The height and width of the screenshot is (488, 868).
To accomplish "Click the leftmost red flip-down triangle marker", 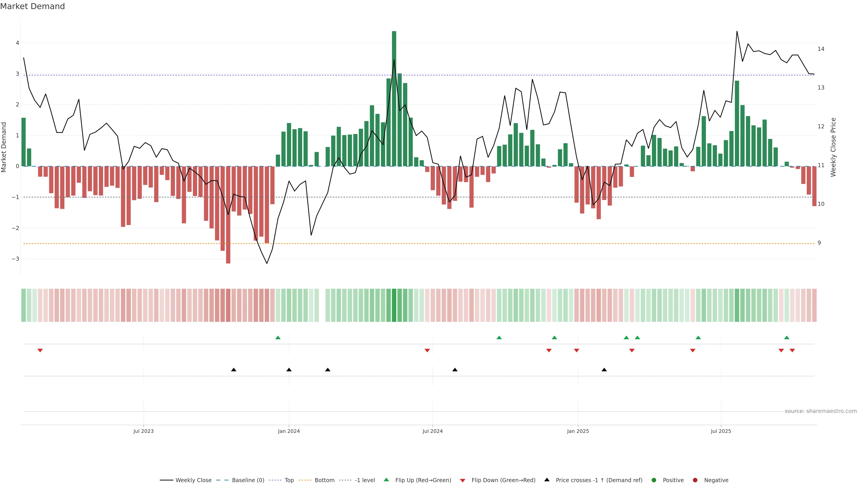I will point(40,351).
